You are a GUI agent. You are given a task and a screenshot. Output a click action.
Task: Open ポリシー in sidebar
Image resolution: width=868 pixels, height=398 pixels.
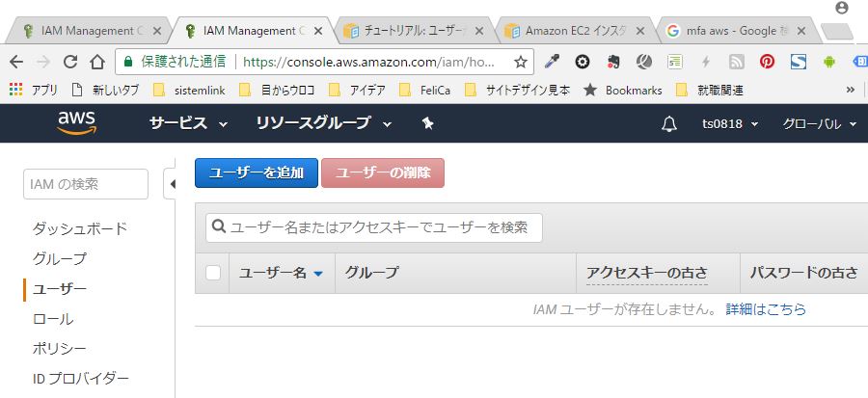coord(59,349)
